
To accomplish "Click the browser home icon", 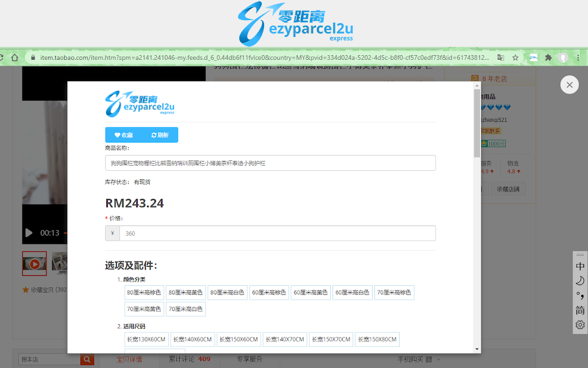I will tap(14, 57).
